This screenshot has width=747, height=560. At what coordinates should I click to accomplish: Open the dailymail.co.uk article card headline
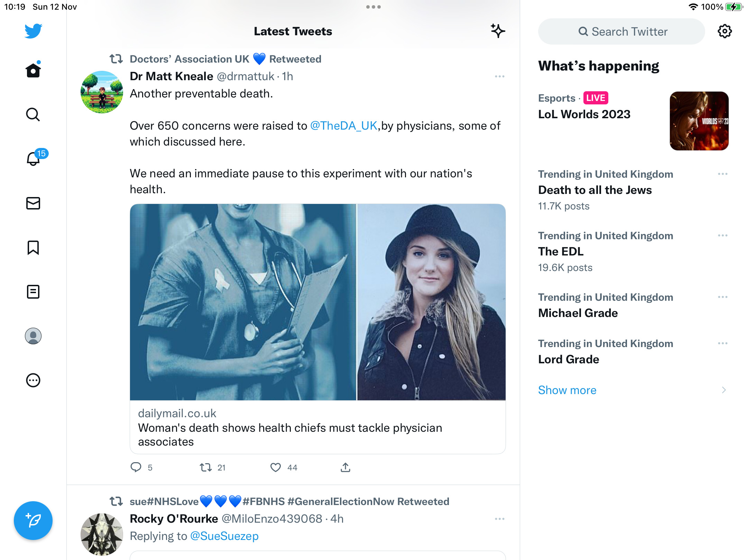290,435
